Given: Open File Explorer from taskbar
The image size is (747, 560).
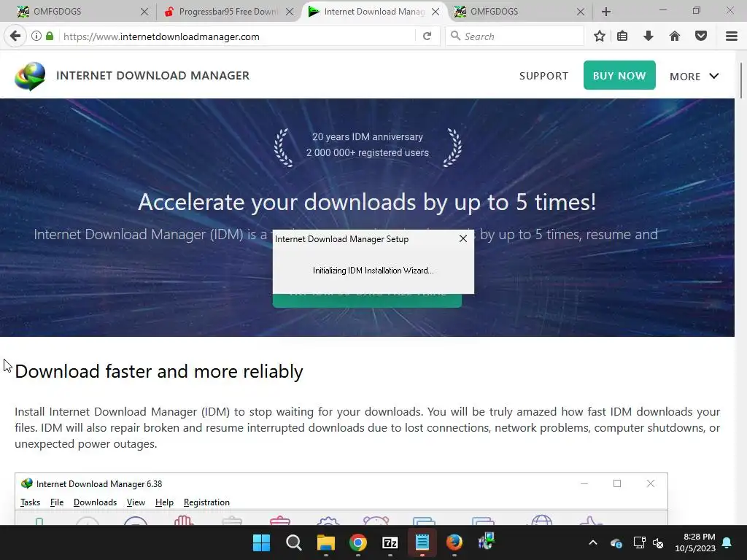Looking at the screenshot, I should (326, 542).
